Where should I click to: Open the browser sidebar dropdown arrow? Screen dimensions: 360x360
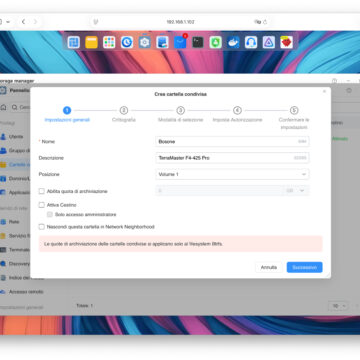pos(8,22)
